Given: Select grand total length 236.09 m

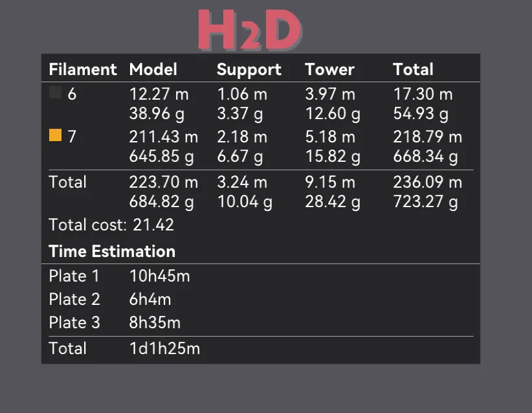Looking at the screenshot, I should click(428, 183).
